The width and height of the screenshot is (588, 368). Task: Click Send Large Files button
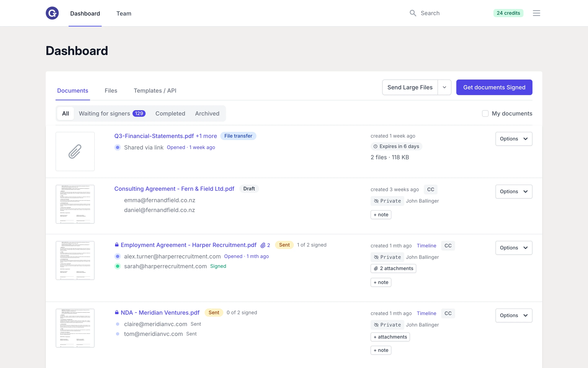(410, 87)
